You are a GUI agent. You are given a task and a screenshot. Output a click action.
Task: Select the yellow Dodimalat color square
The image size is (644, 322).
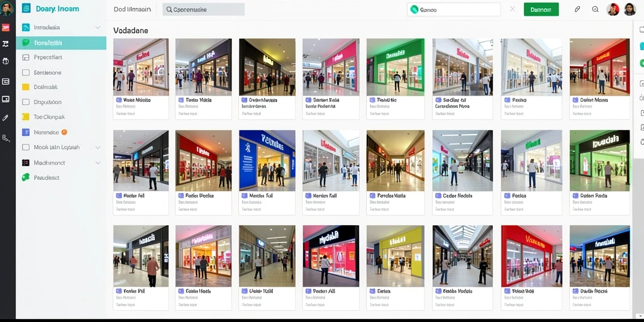tap(26, 87)
